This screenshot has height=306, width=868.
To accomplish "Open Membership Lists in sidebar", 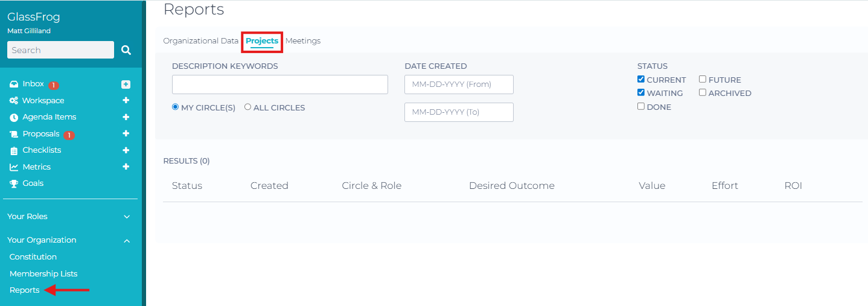I will coord(43,274).
